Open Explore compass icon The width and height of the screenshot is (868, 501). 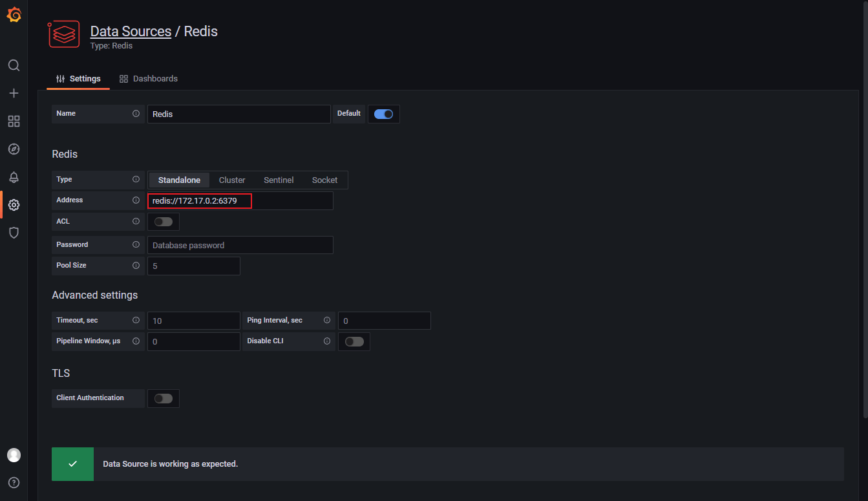tap(14, 149)
